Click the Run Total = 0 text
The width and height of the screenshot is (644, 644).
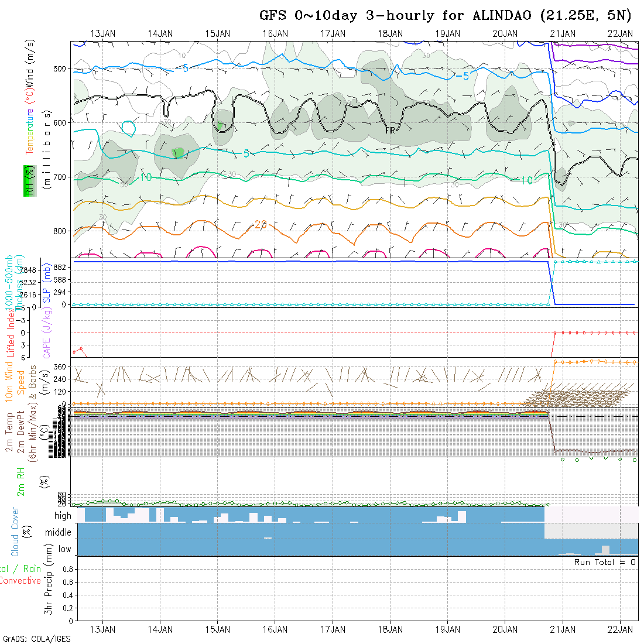pos(605,562)
